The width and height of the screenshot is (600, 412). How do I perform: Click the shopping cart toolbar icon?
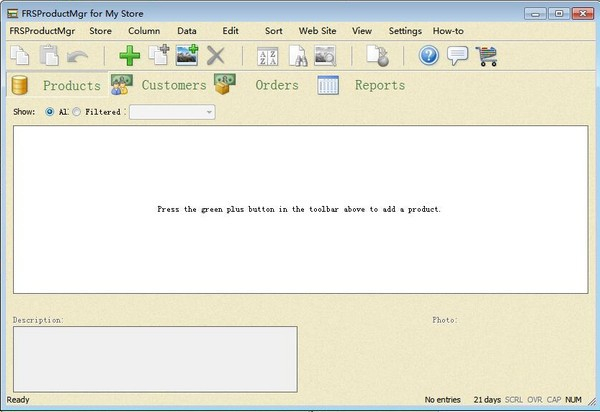click(487, 56)
